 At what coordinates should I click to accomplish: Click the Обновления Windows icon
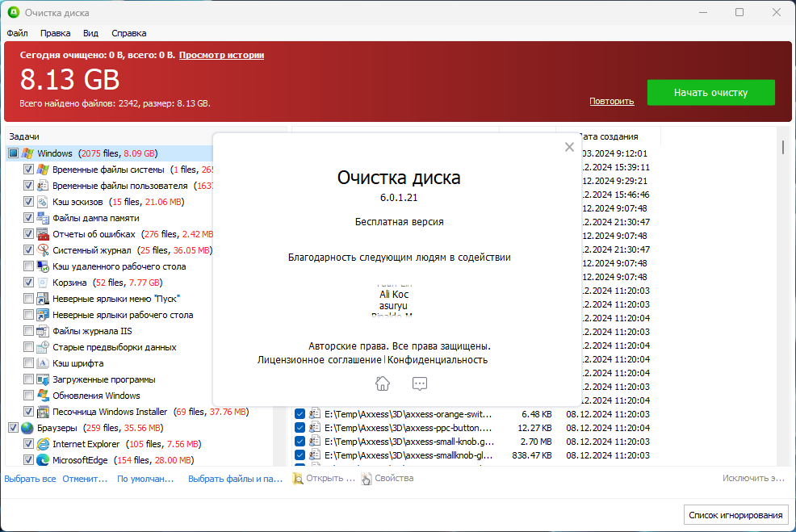(43, 396)
